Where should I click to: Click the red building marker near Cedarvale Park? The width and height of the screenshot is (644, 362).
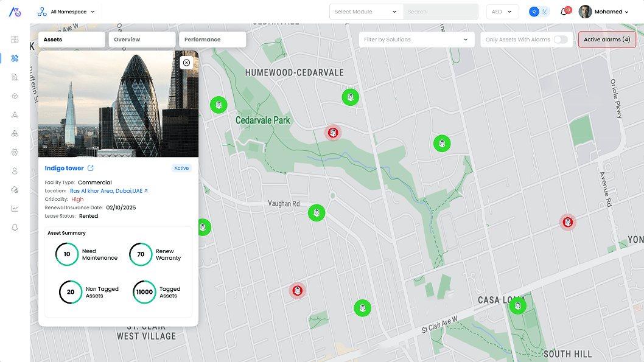click(333, 132)
